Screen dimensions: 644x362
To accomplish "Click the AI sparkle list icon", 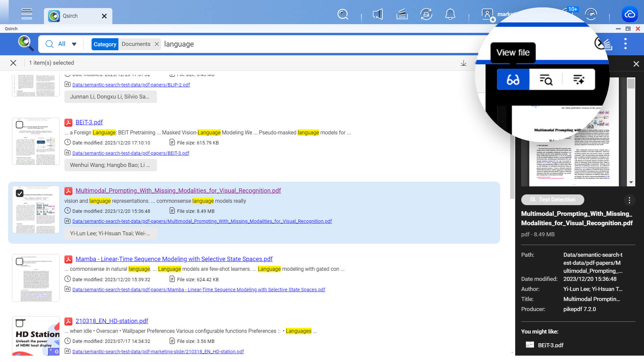I will (x=579, y=79).
